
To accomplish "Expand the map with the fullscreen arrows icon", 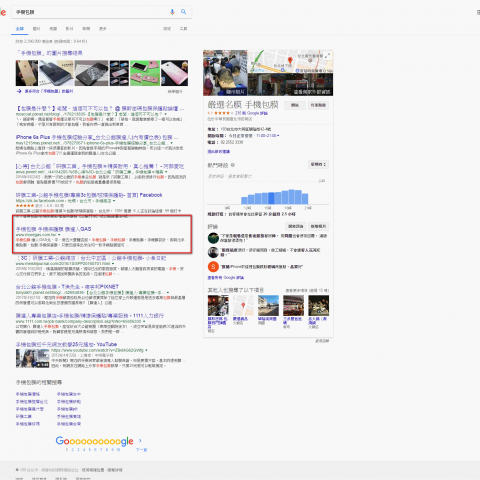I will click(x=327, y=56).
